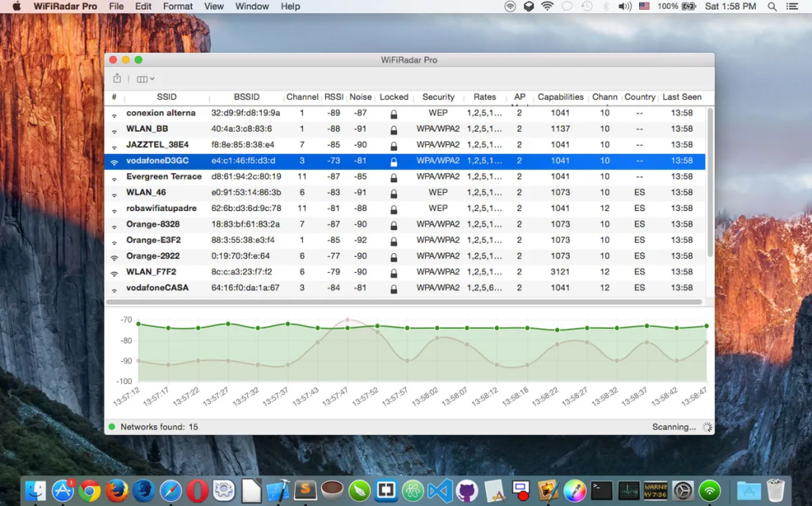Open the WiFi status menu in the menu bar
812x506 pixels.
pyautogui.click(x=547, y=6)
